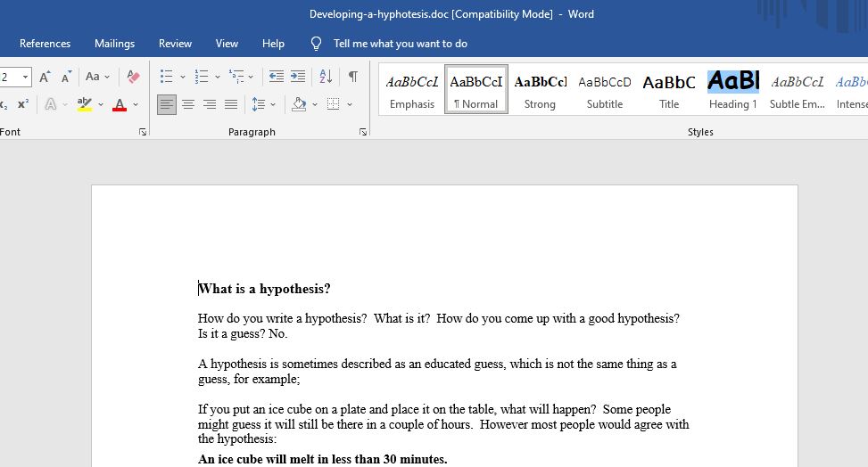Image resolution: width=868 pixels, height=467 pixels.
Task: Click the Increase Indent icon
Action: [298, 77]
